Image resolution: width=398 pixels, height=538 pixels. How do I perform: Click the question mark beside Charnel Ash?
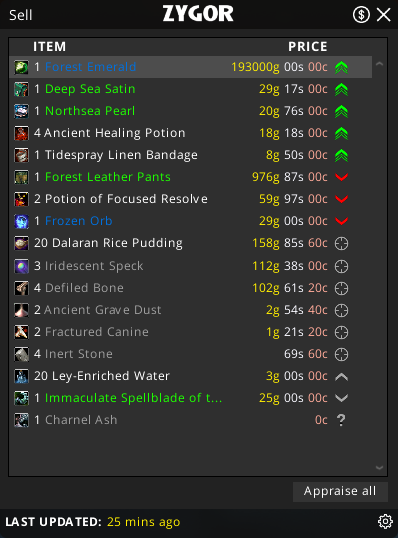coord(341,420)
